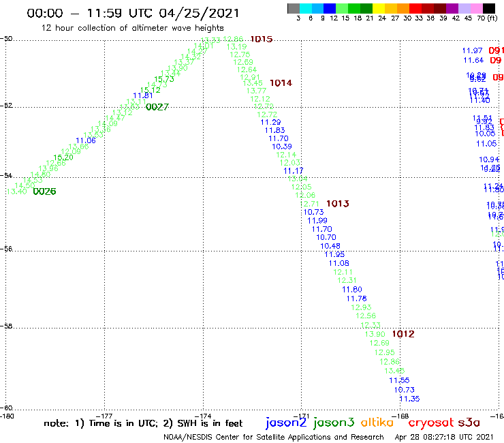Click the 12.71 wave height value
The width and height of the screenshot is (504, 443).
tap(310, 204)
